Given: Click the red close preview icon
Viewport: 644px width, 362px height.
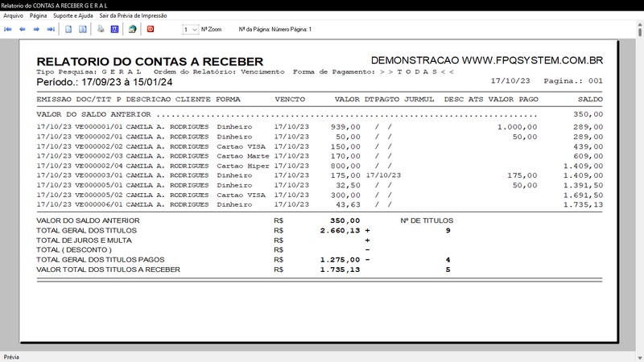Looking at the screenshot, I should coord(150,29).
